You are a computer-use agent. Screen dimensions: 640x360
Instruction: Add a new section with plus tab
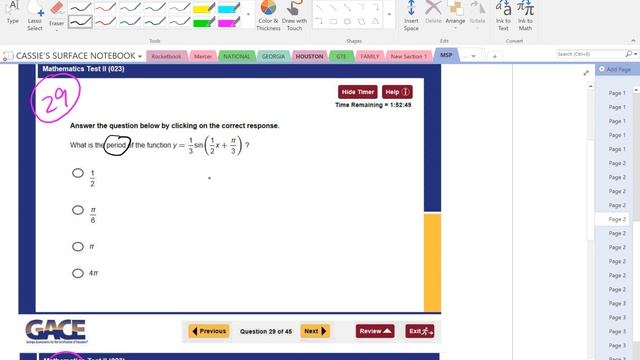[494, 56]
